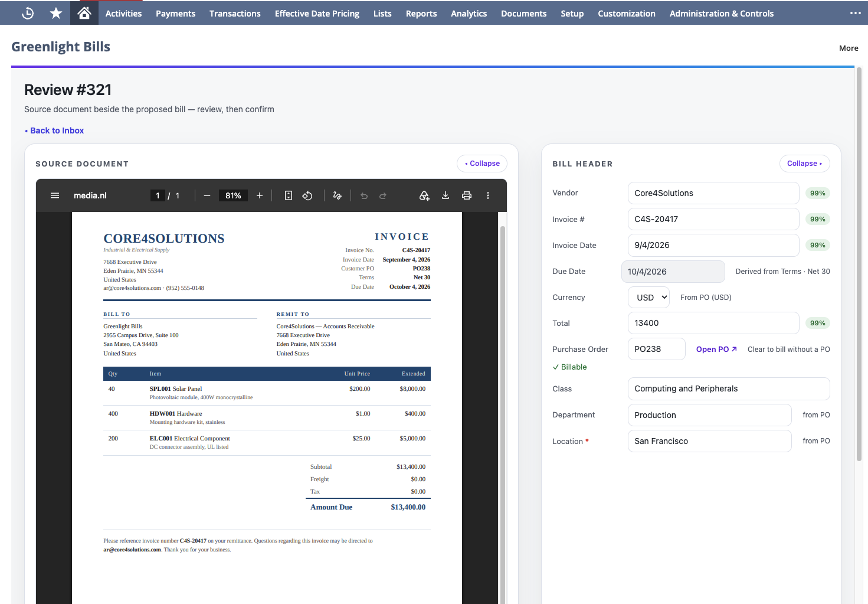This screenshot has width=868, height=604.
Task: Click the PDF undo arrow
Action: [x=364, y=195]
